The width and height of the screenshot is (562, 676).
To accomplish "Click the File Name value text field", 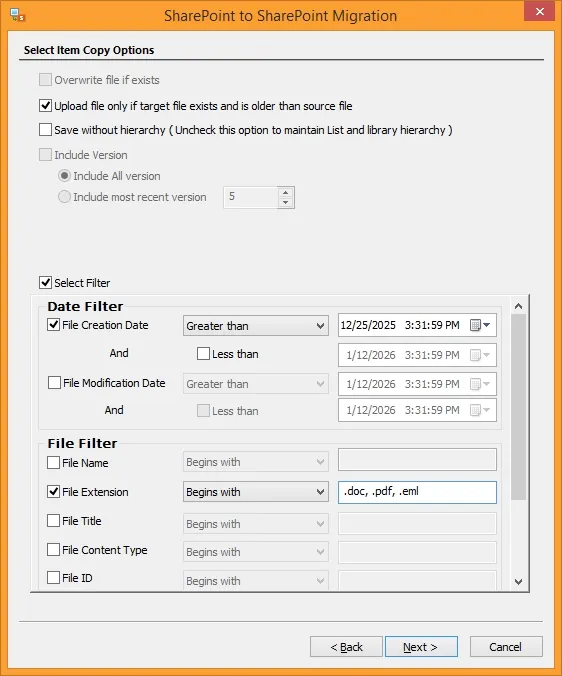I will [x=417, y=460].
